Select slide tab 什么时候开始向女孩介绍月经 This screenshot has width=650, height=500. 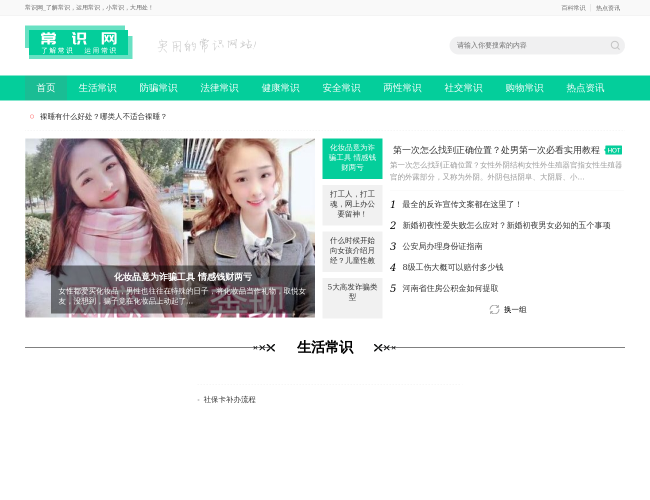[x=352, y=251]
